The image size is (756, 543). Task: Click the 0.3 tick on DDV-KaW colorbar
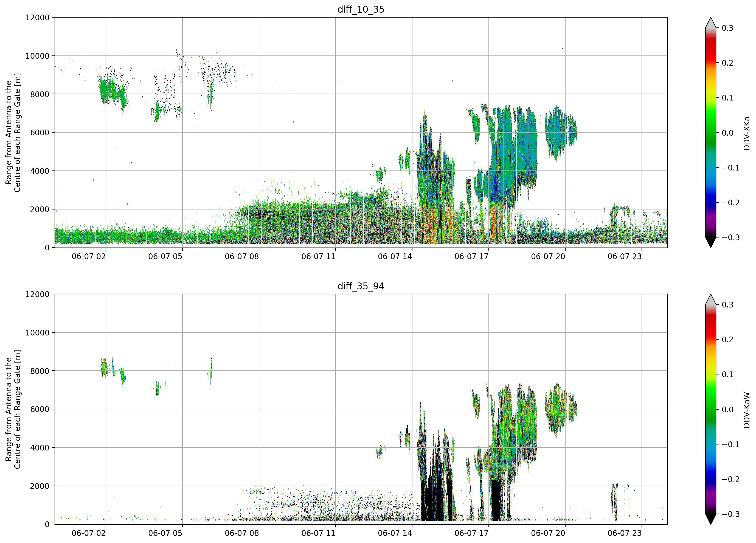click(727, 305)
